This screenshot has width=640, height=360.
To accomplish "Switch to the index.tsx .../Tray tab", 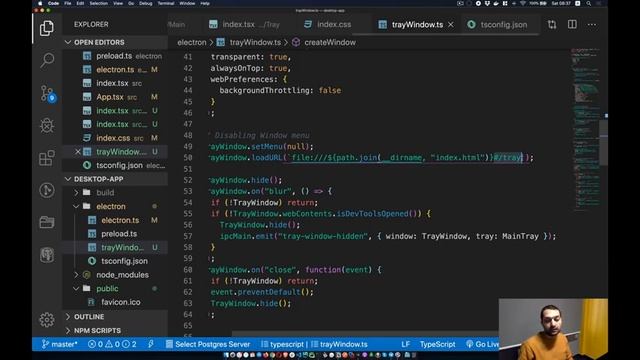I will [244, 24].
